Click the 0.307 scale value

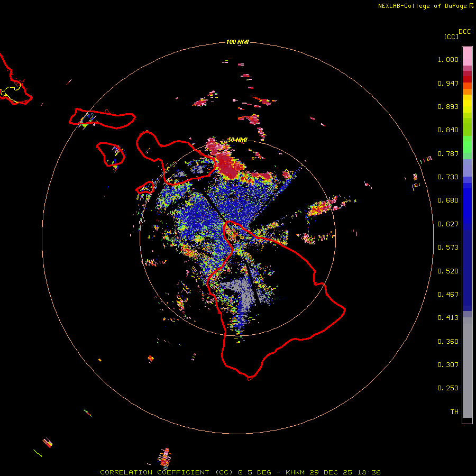[448, 365]
